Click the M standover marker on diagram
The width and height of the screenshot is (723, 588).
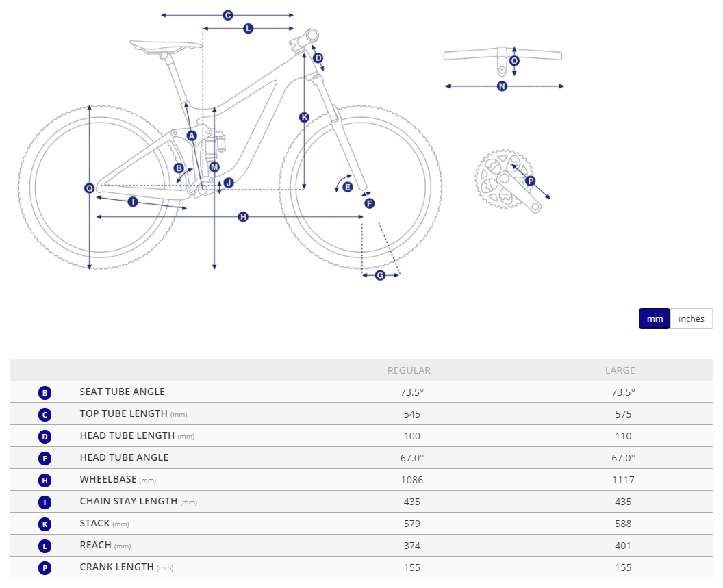[214, 167]
